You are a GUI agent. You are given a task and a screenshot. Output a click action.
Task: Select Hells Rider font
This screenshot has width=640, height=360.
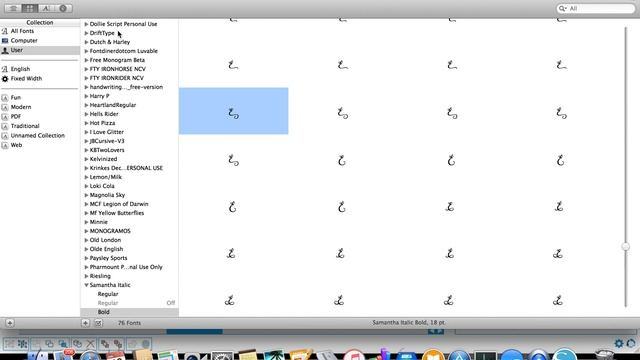104,114
